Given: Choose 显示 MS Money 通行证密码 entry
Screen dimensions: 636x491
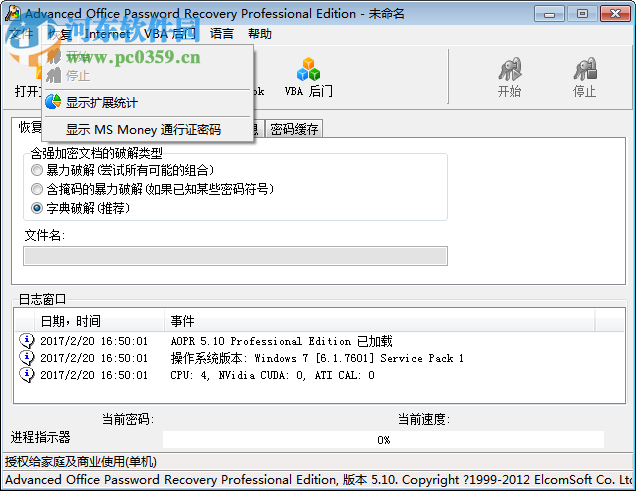Looking at the screenshot, I should 148,130.
